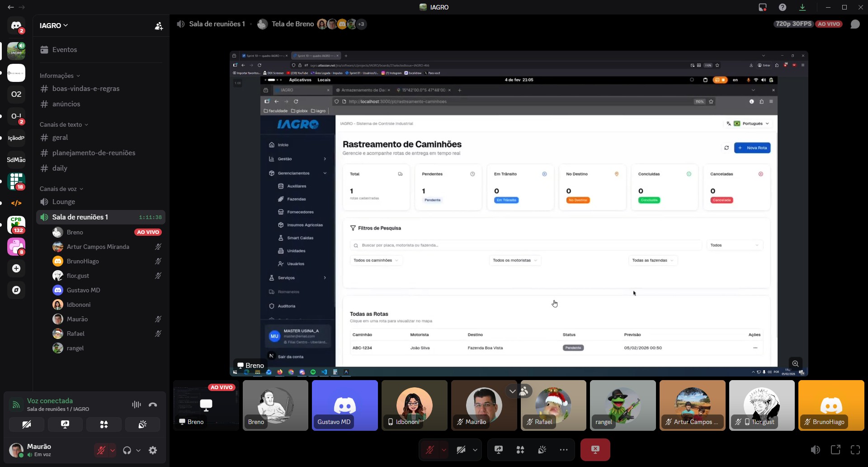
Task: Open the text chat bubble icon
Action: 855,24
